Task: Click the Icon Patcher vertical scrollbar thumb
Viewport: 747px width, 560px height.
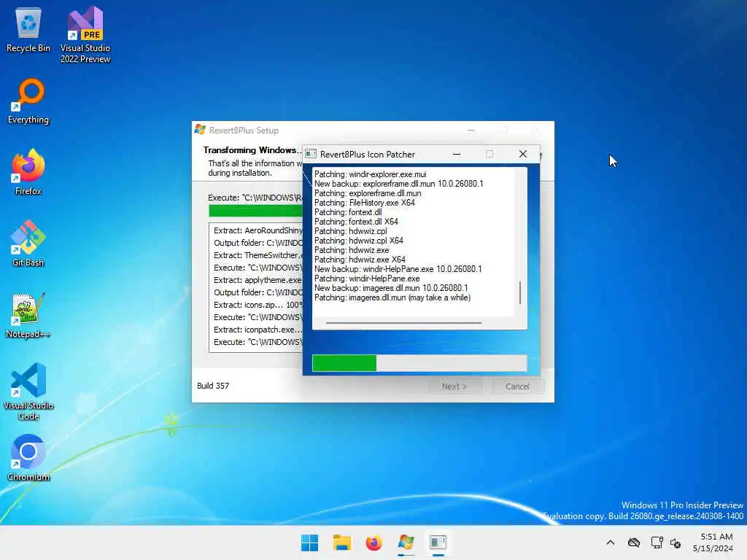Action: pos(519,292)
